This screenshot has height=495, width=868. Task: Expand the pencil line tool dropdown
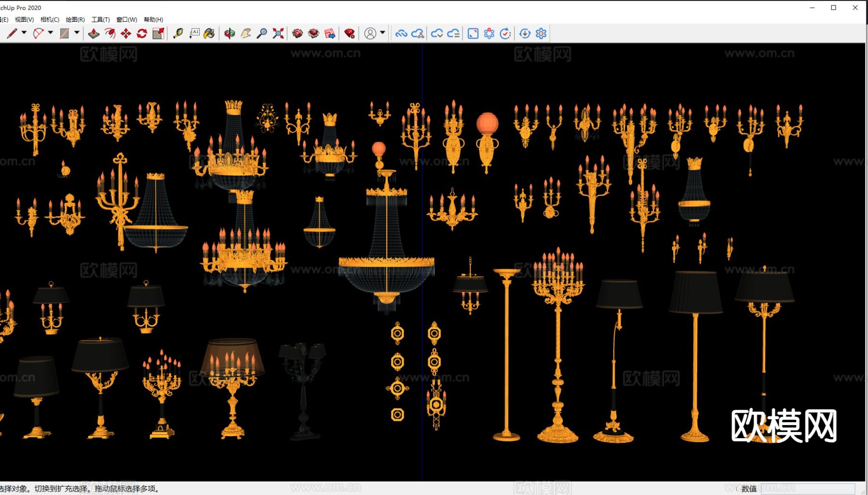pyautogui.click(x=24, y=33)
